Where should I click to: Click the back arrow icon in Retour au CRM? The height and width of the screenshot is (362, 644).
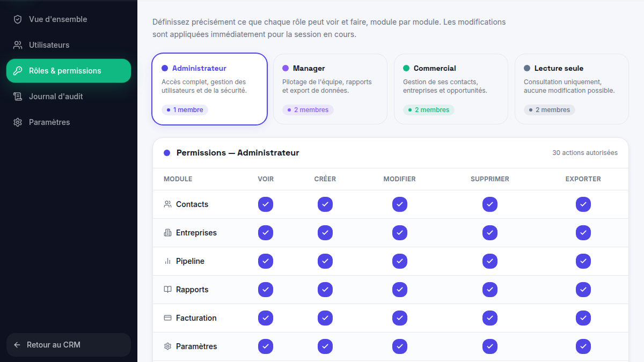click(x=17, y=345)
